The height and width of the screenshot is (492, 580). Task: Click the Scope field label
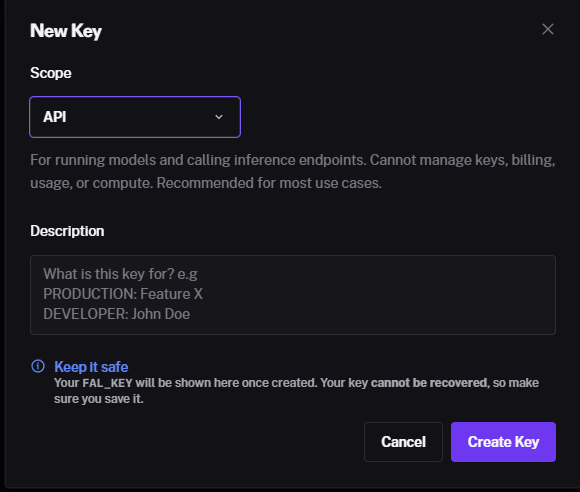(x=51, y=73)
